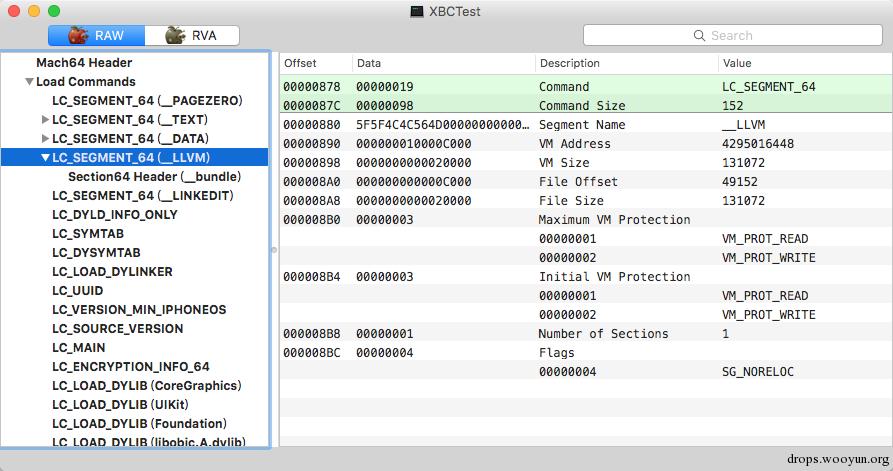
Task: Open Section64 Header (__bundle)
Action: 154,177
